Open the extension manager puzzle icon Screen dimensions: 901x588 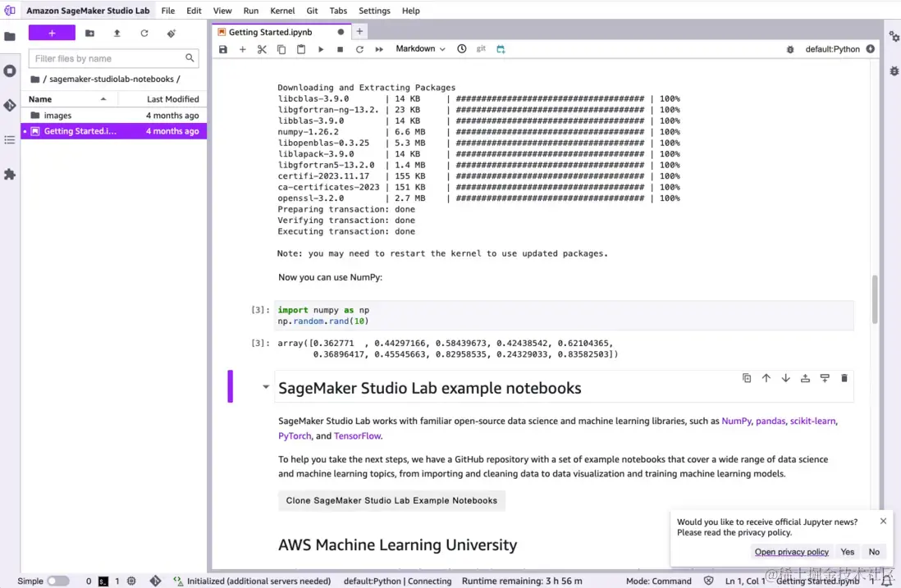click(10, 174)
